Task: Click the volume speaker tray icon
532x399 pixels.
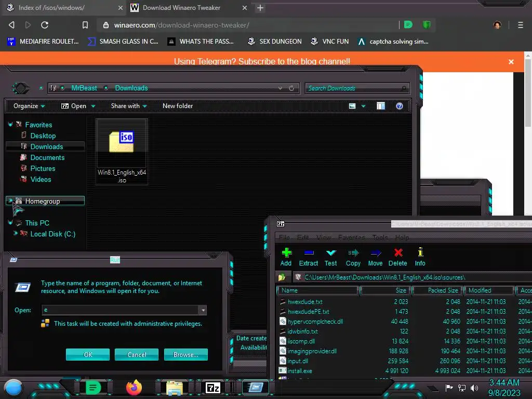Action: pyautogui.click(x=474, y=388)
